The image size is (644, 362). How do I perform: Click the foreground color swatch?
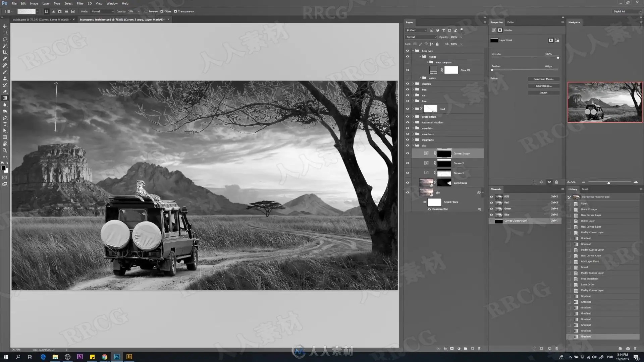click(x=3, y=168)
